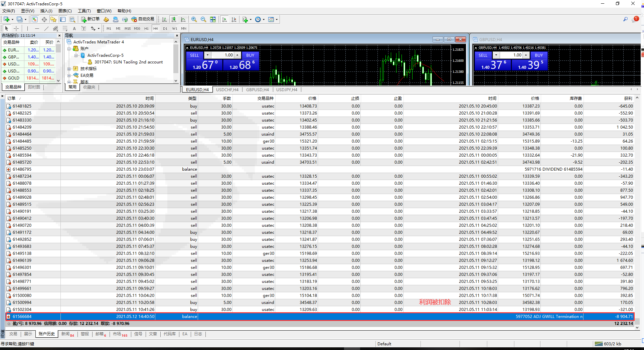This screenshot has width=644, height=350.
Task: Click the draw vertical line tool
Action: (27, 29)
